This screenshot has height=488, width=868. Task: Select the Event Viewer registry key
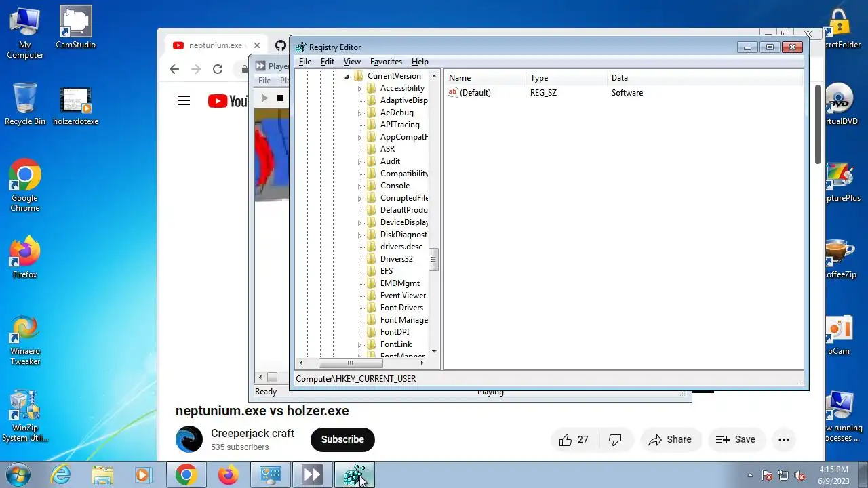[x=403, y=296]
